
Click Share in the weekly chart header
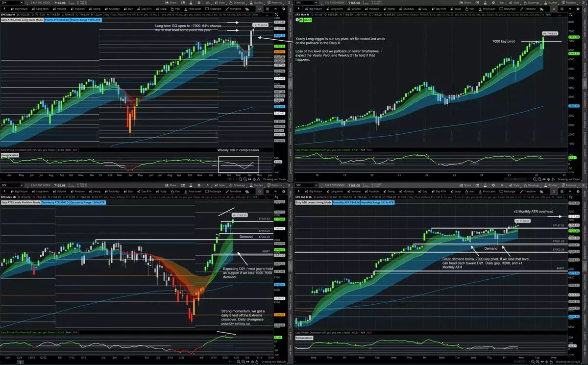170,3
